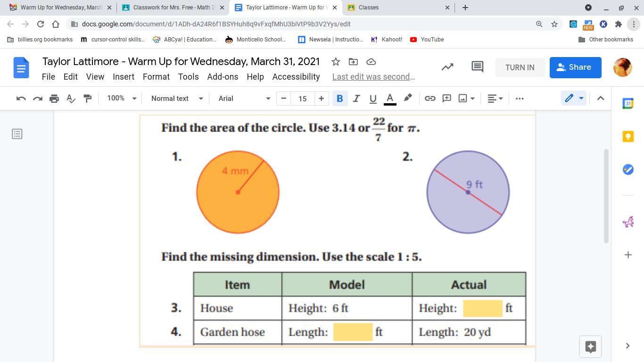Open the Edit menu
This screenshot has width=644, height=362.
[70, 77]
